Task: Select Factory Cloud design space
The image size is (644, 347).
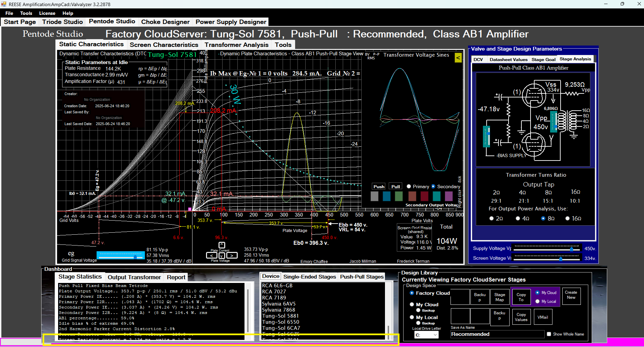Action: (x=412, y=293)
